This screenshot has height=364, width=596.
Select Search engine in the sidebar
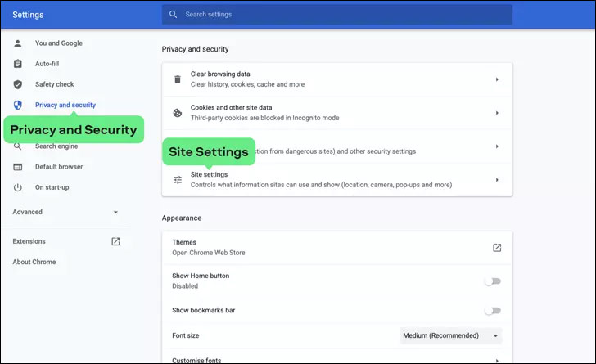pos(56,146)
